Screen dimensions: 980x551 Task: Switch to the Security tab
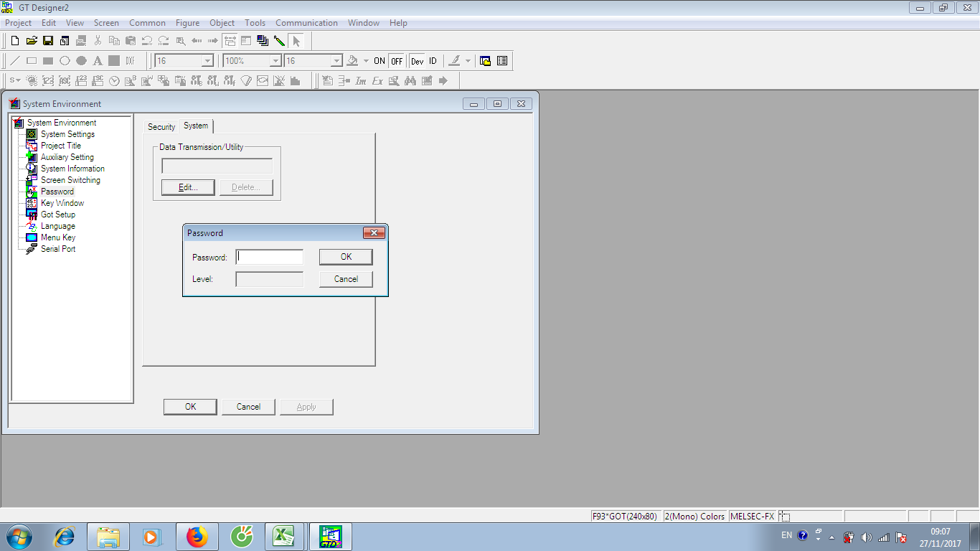click(x=161, y=127)
